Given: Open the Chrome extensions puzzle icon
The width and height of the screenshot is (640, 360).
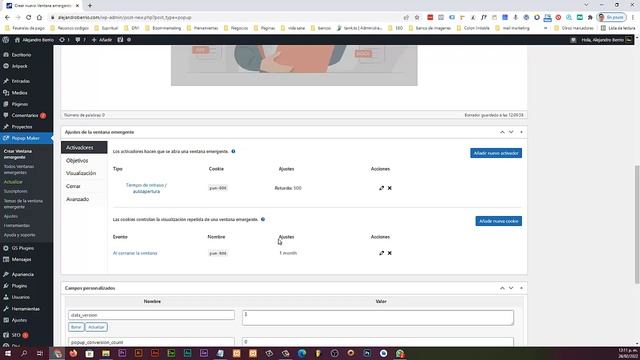Looking at the screenshot, I should (x=590, y=18).
